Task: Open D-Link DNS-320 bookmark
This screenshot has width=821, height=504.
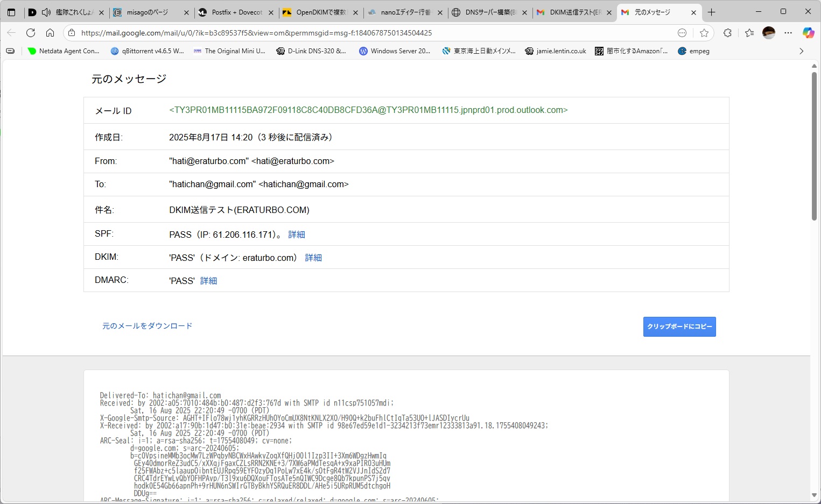Action: (311, 51)
